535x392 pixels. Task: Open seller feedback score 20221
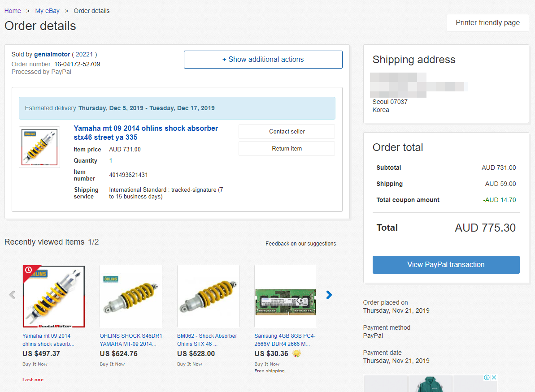[84, 55]
